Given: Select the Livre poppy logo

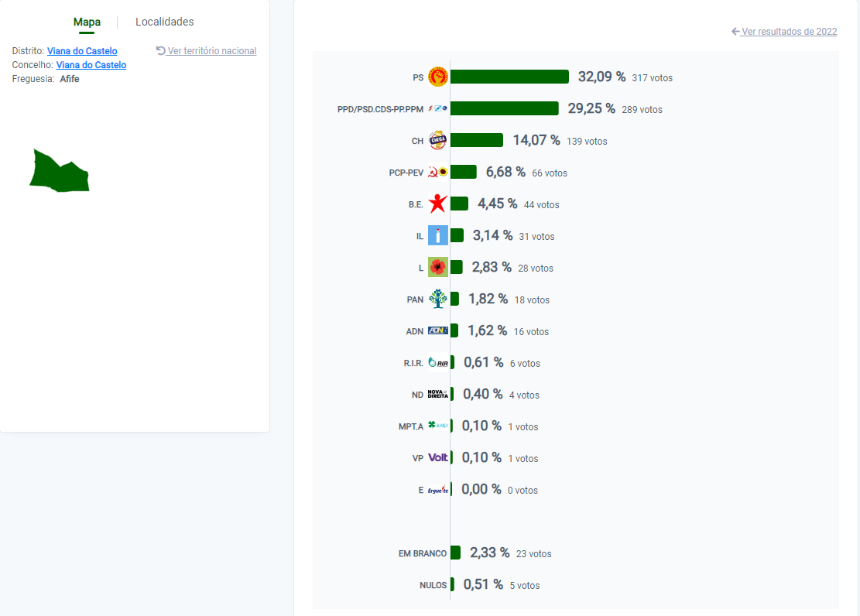Looking at the screenshot, I should (437, 267).
